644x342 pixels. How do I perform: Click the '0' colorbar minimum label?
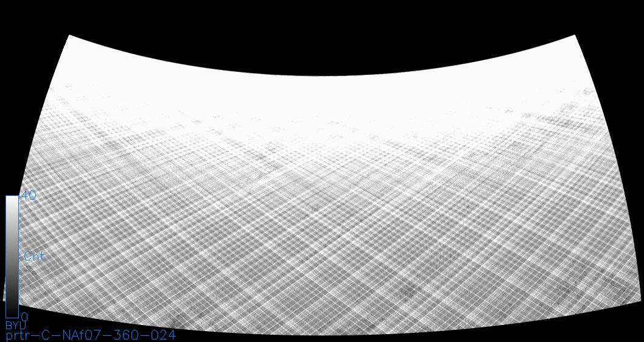point(24,317)
